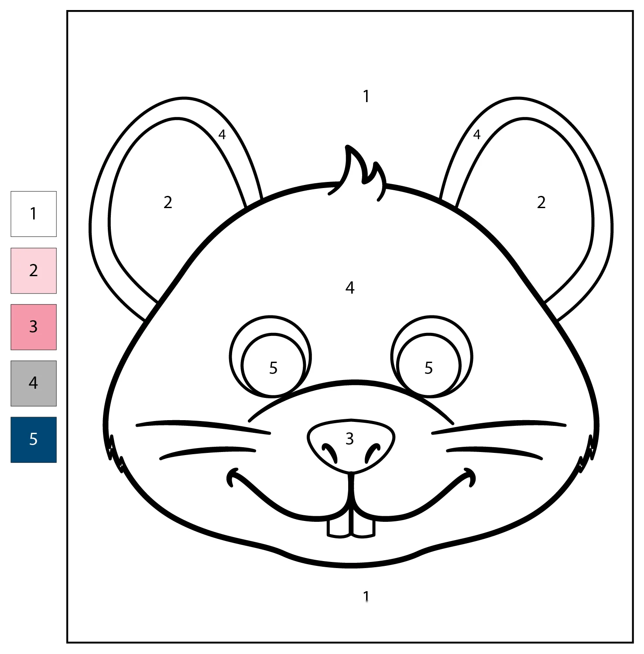
Task: Click the bottom background area labeled 1
Action: click(x=366, y=596)
